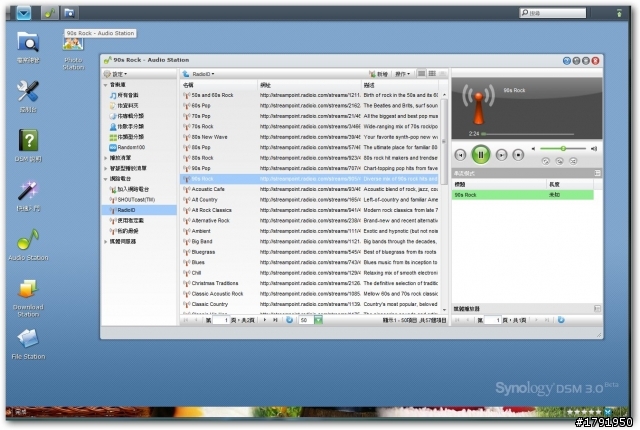Pause the 90s Rock stream
The width and height of the screenshot is (640, 430).
coord(480,155)
